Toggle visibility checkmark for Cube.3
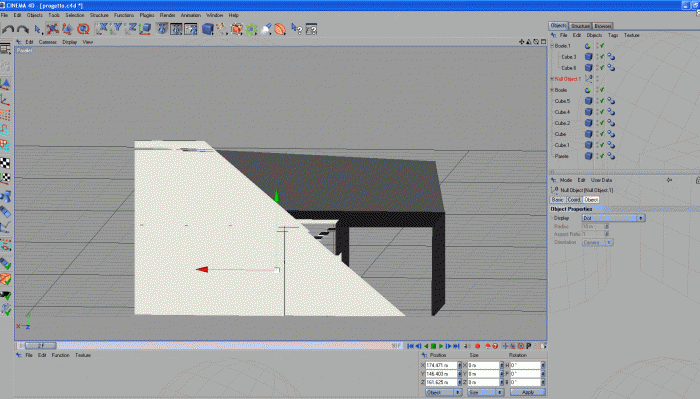Screen dimensions: 700x399 [x=602, y=57]
